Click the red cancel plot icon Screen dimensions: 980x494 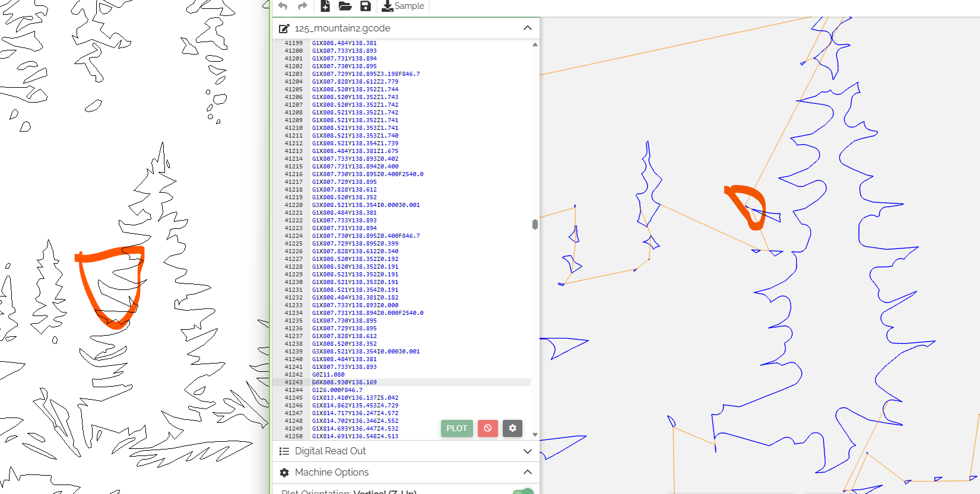[x=487, y=428]
